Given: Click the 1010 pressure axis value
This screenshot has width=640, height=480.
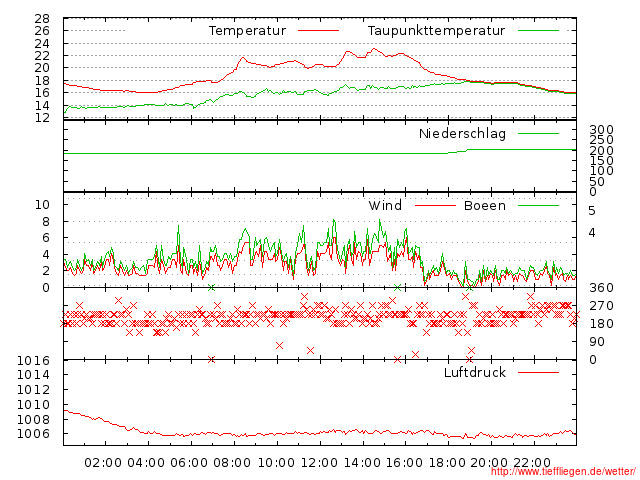Looking at the screenshot, I should 33,404.
